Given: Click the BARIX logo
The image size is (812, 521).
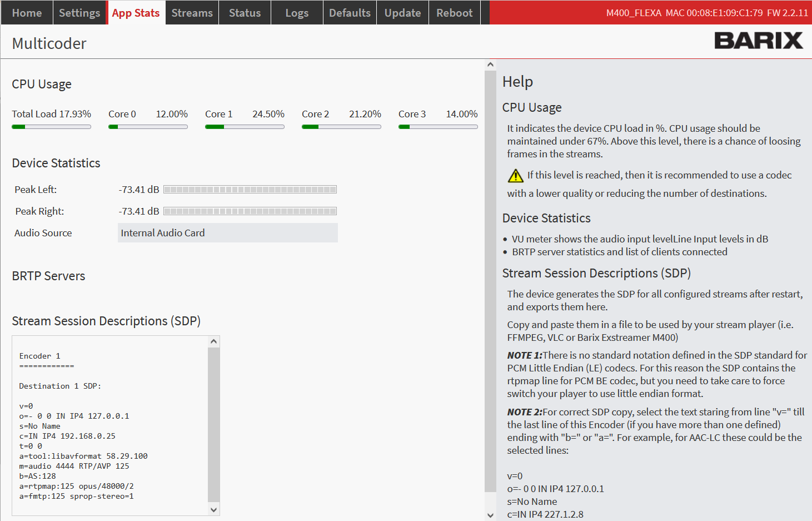Looking at the screenshot, I should click(x=758, y=41).
